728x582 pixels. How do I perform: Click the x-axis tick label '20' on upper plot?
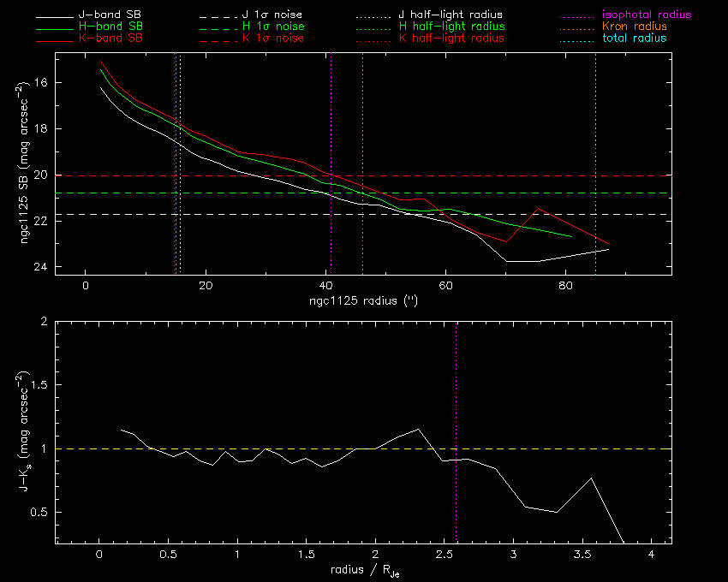coord(206,286)
